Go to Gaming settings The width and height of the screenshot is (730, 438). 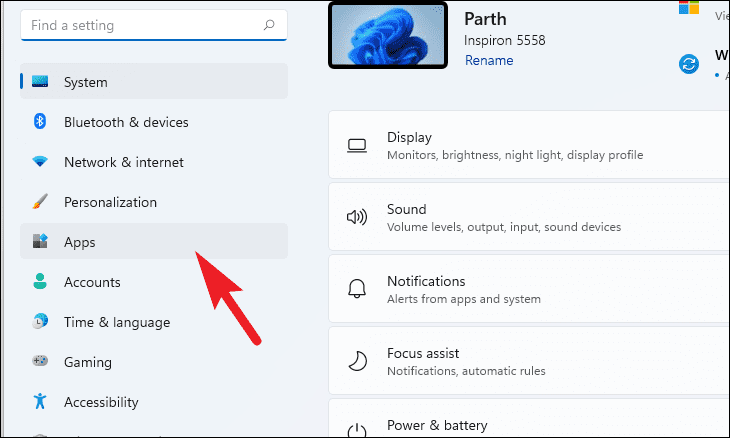click(x=154, y=361)
